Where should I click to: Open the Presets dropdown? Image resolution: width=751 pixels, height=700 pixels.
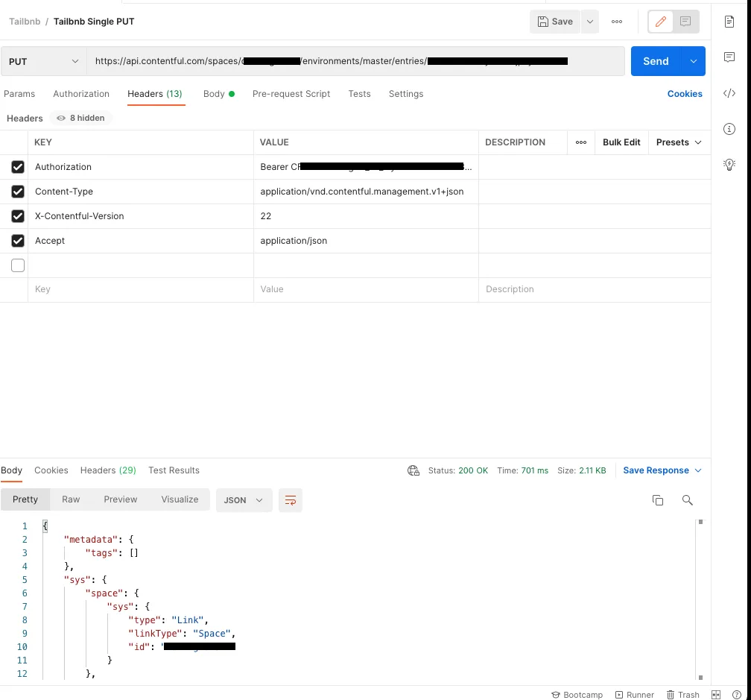[x=679, y=142]
